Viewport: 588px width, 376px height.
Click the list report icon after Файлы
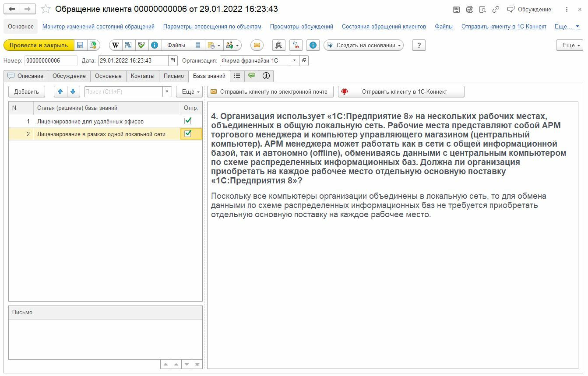coord(198,45)
